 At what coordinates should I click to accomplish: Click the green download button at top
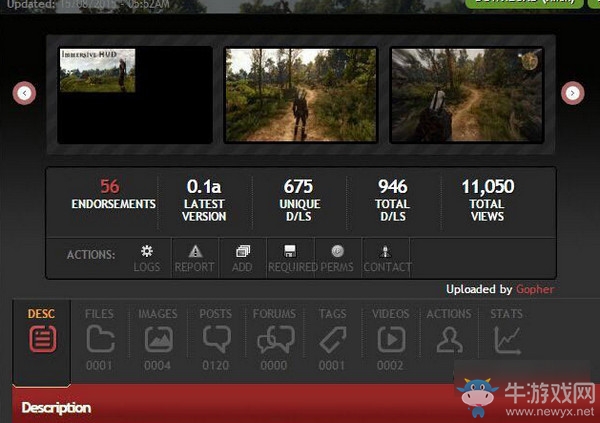tap(524, 3)
